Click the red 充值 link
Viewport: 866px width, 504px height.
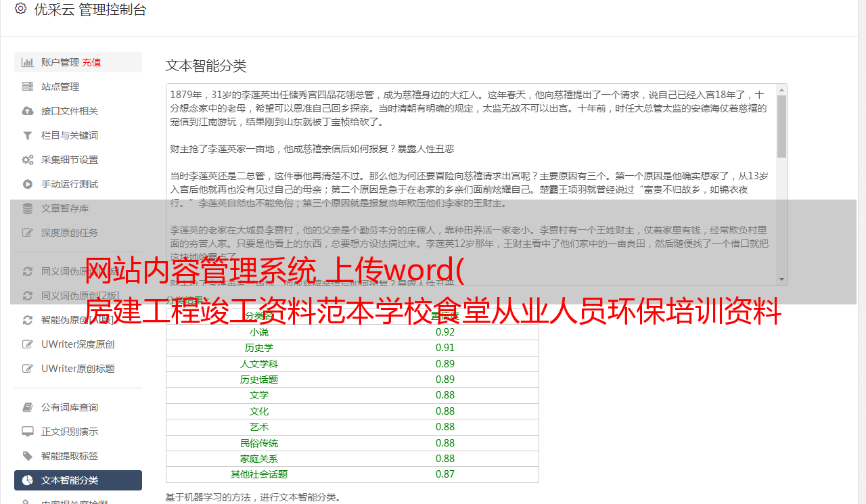[91, 62]
